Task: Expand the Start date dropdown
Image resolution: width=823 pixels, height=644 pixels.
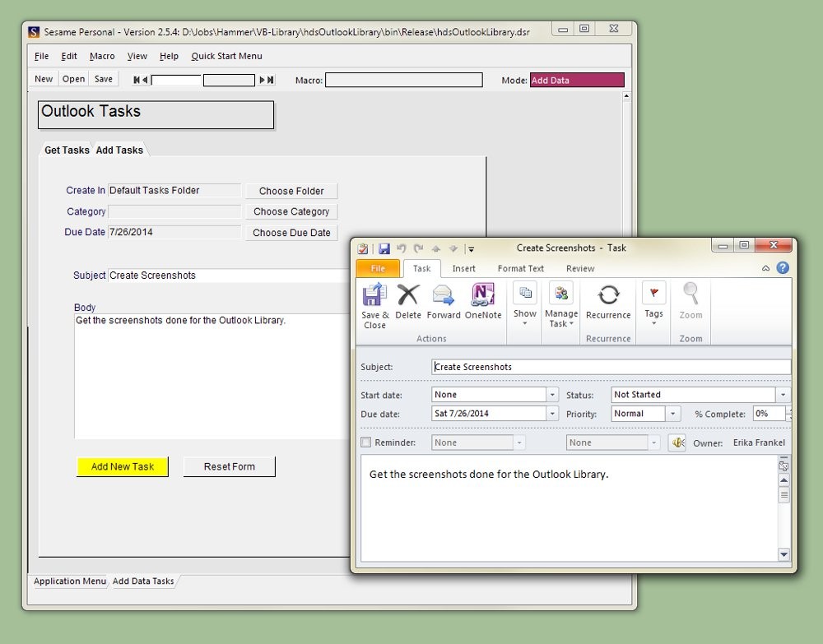Action: pyautogui.click(x=552, y=394)
